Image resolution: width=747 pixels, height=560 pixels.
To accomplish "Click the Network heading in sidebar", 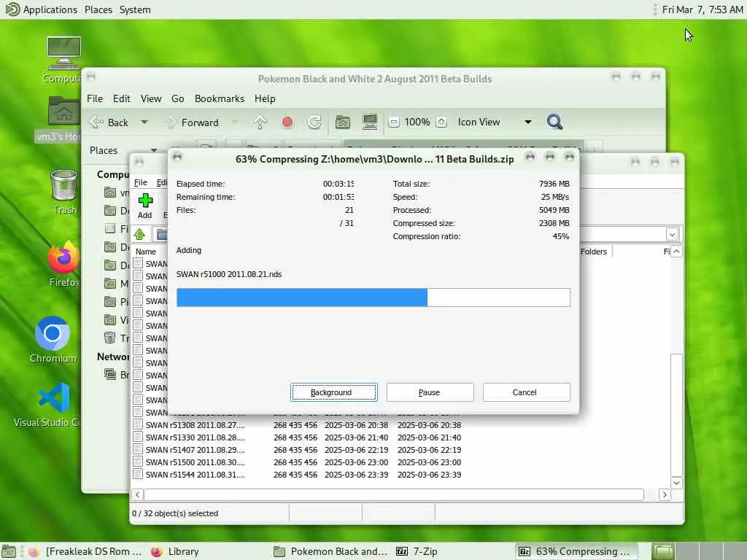I will (x=113, y=357).
